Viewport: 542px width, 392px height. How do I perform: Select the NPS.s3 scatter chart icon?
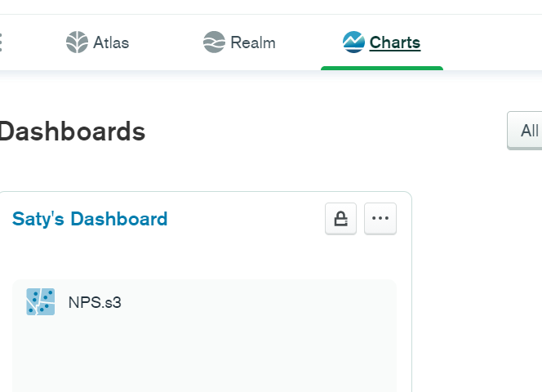point(41,301)
